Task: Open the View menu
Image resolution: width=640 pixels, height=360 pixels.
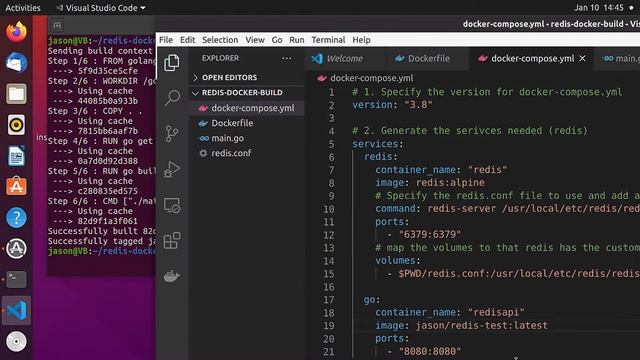Action: click(x=255, y=40)
